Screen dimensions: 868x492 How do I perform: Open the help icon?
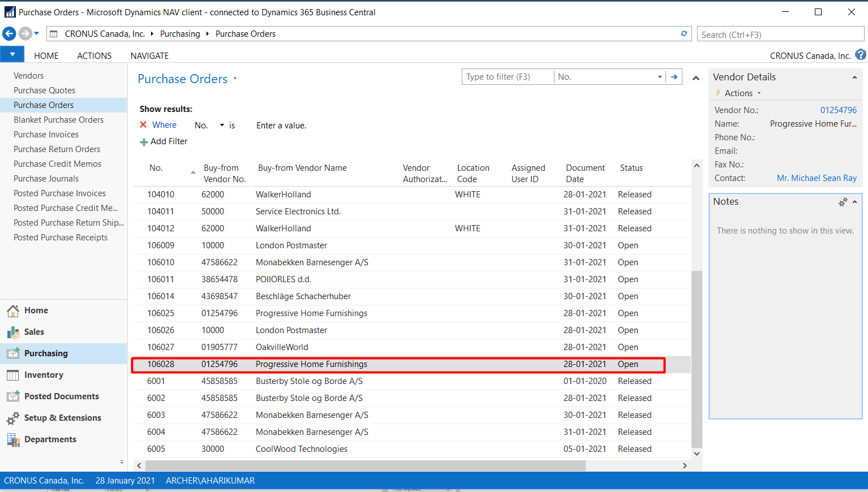click(x=861, y=55)
